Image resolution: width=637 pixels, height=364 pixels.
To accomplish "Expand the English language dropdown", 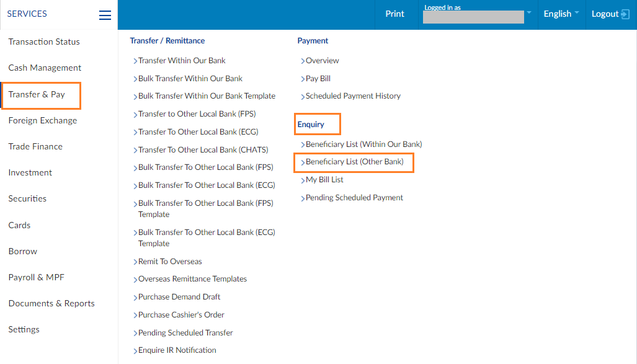I will [x=561, y=14].
